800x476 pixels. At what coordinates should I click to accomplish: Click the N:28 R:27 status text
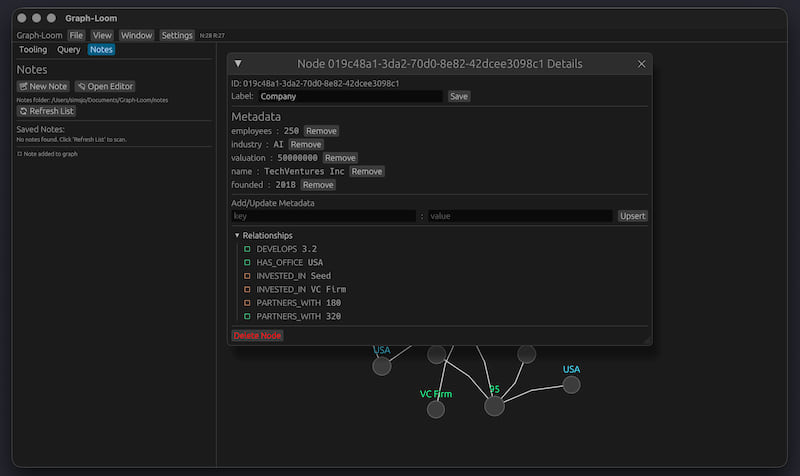click(212, 36)
